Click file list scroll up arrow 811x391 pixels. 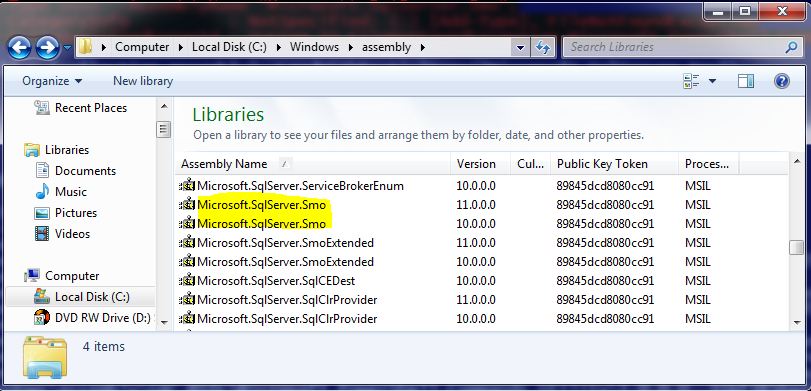point(797,161)
